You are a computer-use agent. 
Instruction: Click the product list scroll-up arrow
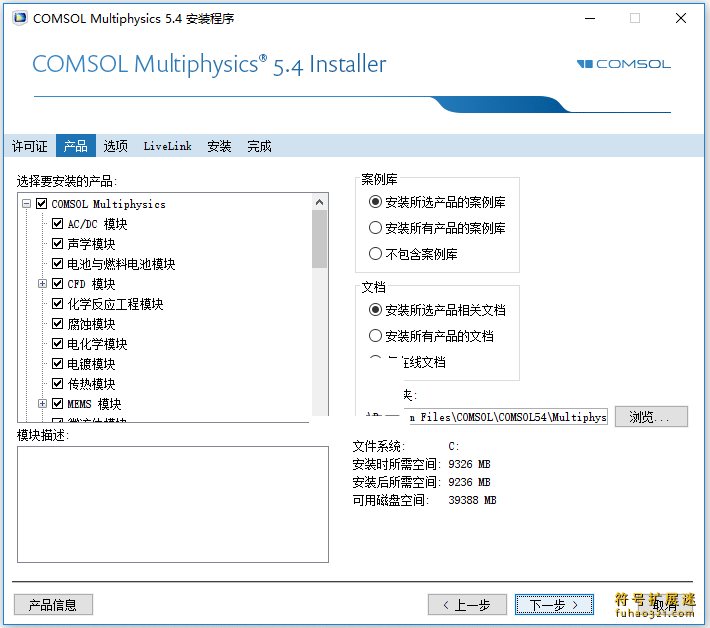click(319, 202)
